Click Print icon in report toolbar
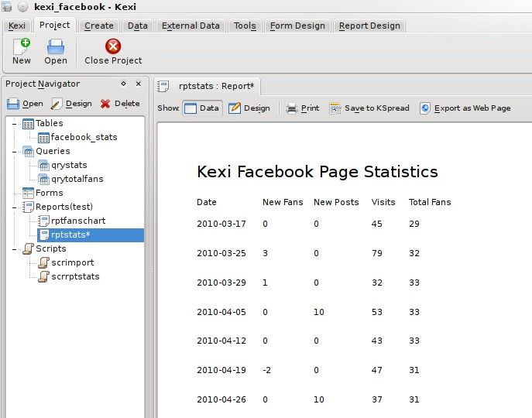 click(292, 108)
